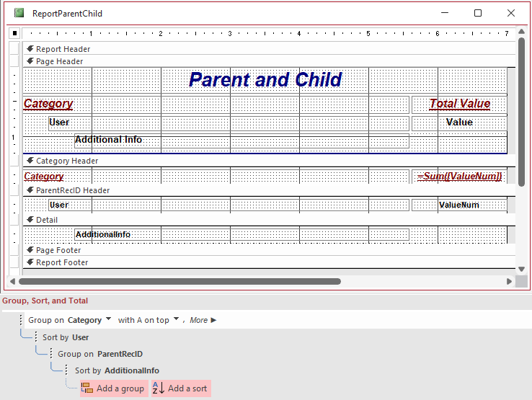Select the Category Header section bar
Image resolution: width=532 pixels, height=400 pixels.
point(270,161)
